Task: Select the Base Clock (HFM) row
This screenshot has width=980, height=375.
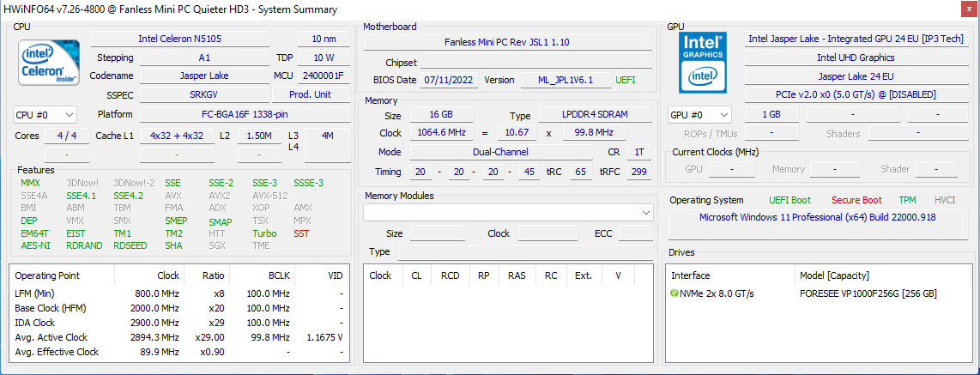Action: 179,308
